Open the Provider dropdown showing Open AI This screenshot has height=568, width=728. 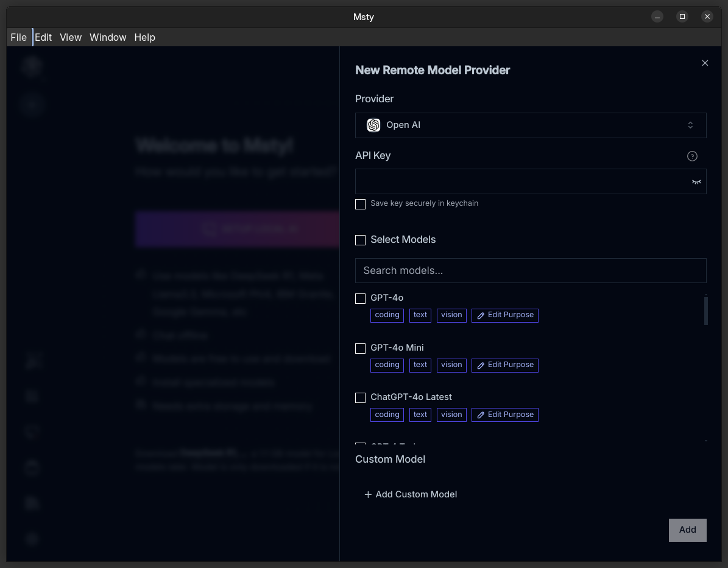[530, 125]
